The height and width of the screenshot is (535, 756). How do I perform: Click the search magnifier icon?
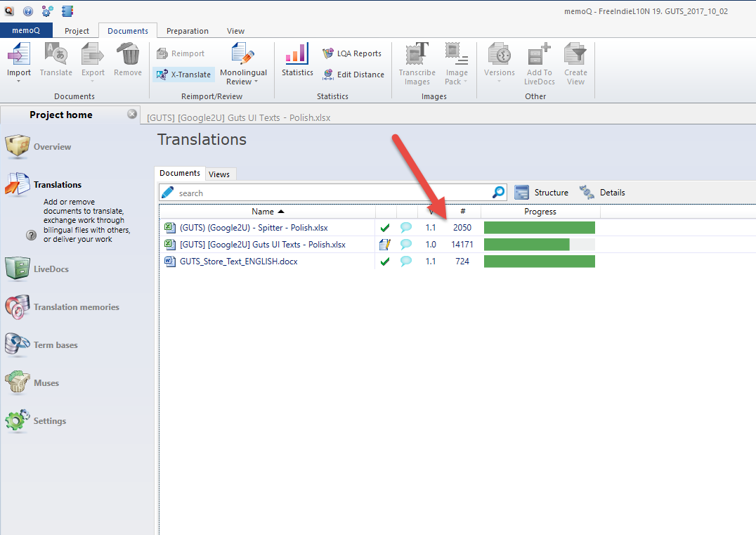[x=499, y=192]
